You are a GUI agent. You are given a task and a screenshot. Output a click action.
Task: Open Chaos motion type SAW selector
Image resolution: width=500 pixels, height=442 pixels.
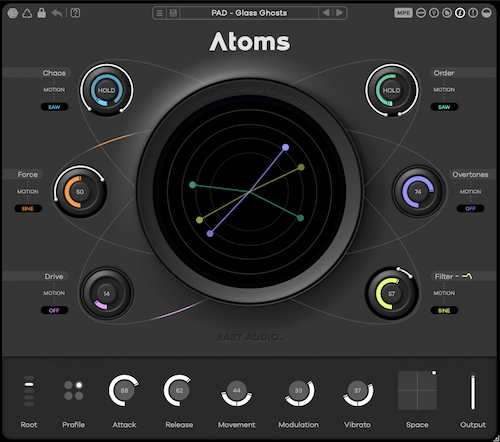tap(54, 107)
